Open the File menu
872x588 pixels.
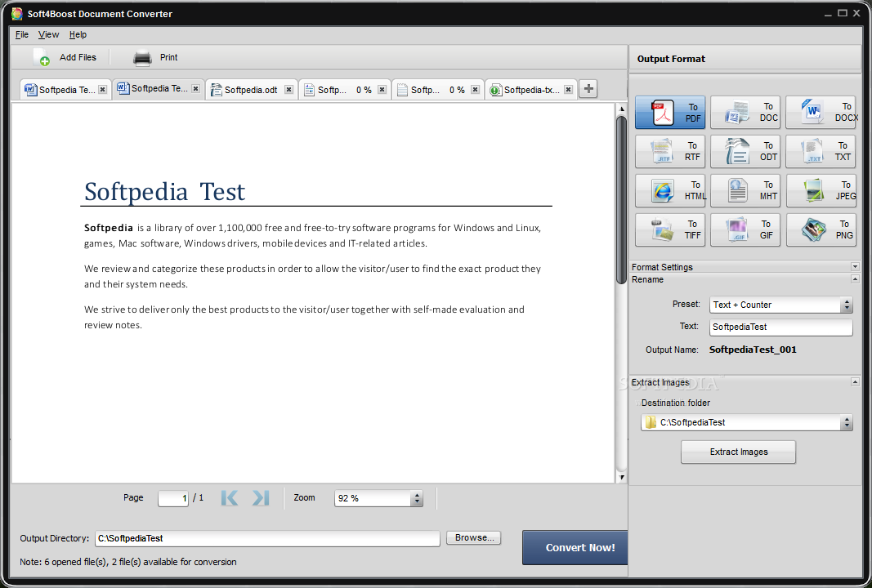coord(22,34)
